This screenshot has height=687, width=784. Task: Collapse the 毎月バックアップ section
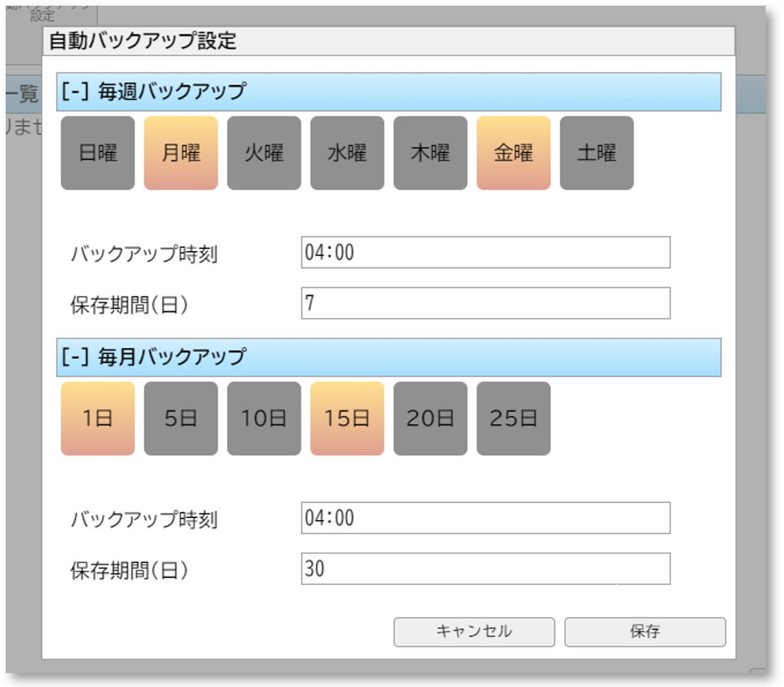(x=75, y=356)
